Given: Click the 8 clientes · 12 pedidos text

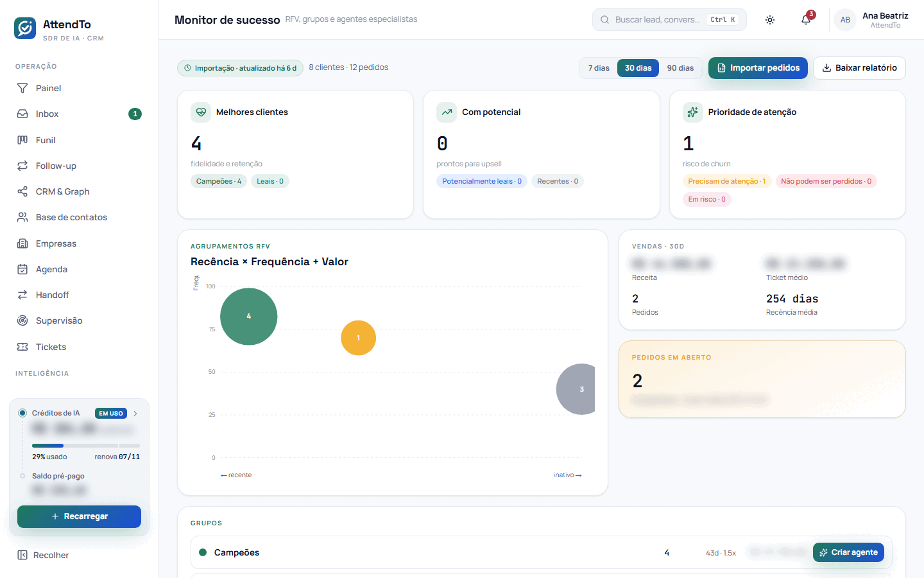Looking at the screenshot, I should point(348,67).
